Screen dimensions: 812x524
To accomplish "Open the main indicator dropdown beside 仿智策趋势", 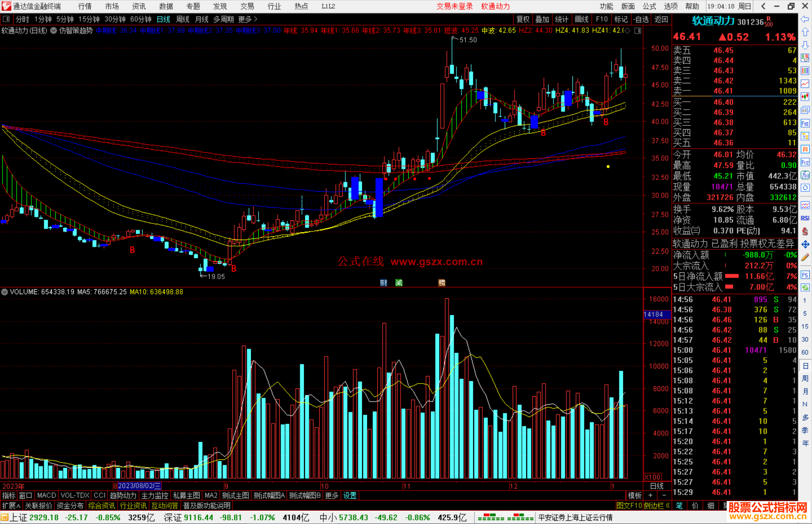I will tap(54, 30).
